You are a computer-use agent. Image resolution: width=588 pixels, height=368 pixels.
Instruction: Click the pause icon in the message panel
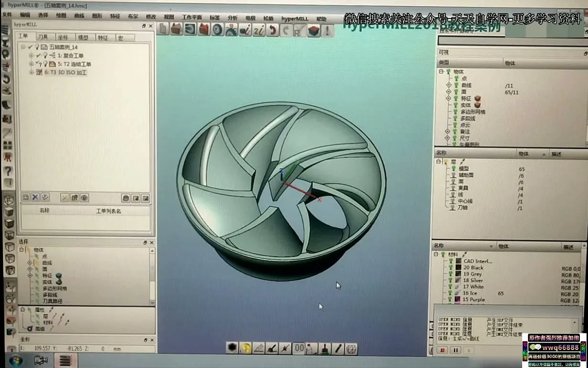tap(455, 350)
